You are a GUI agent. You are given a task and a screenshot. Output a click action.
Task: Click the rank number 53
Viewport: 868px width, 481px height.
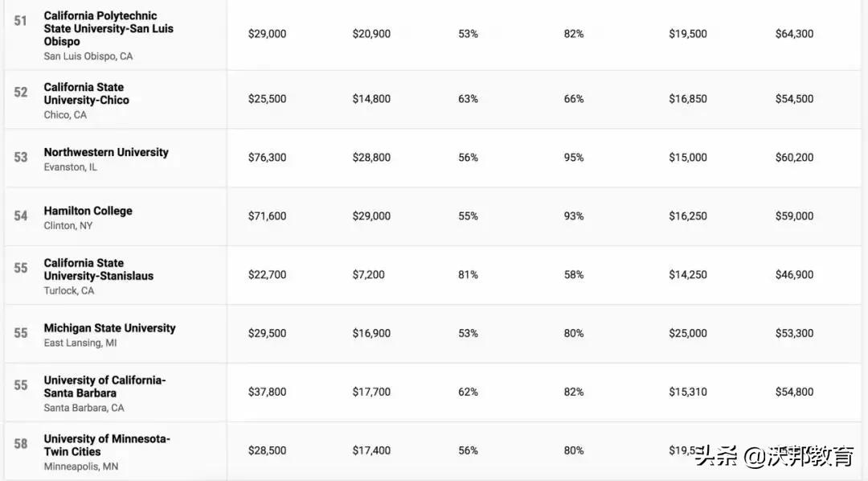pos(21,158)
